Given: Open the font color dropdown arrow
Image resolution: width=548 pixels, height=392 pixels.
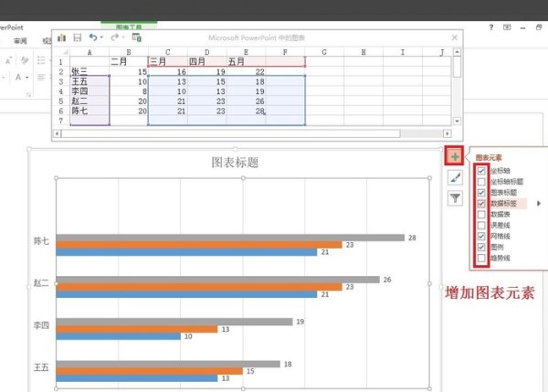Looking at the screenshot, I should pos(26,78).
